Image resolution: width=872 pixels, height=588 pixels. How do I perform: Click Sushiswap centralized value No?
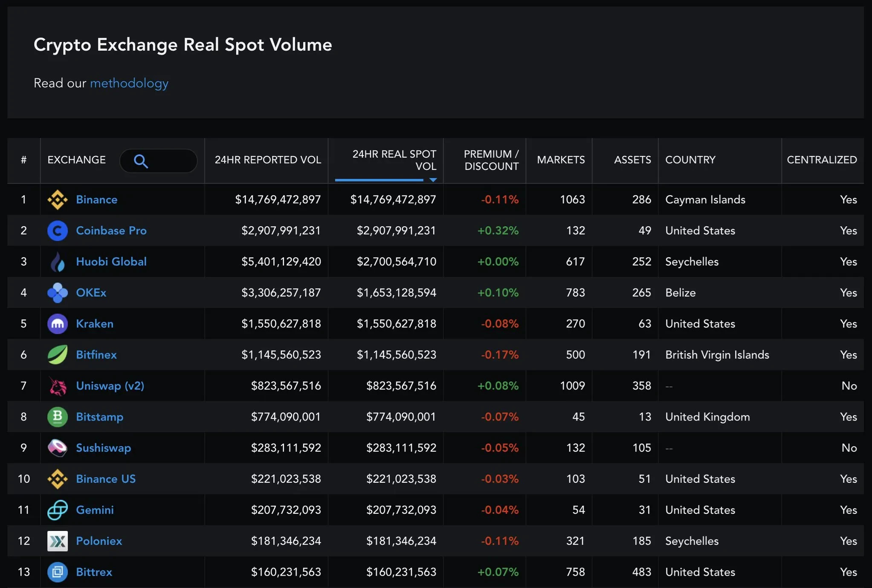[x=849, y=448]
